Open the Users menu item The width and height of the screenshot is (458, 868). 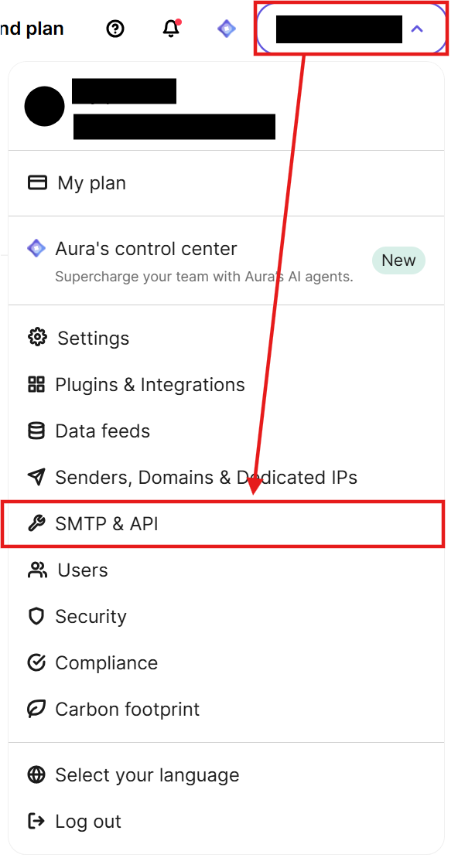(x=226, y=570)
